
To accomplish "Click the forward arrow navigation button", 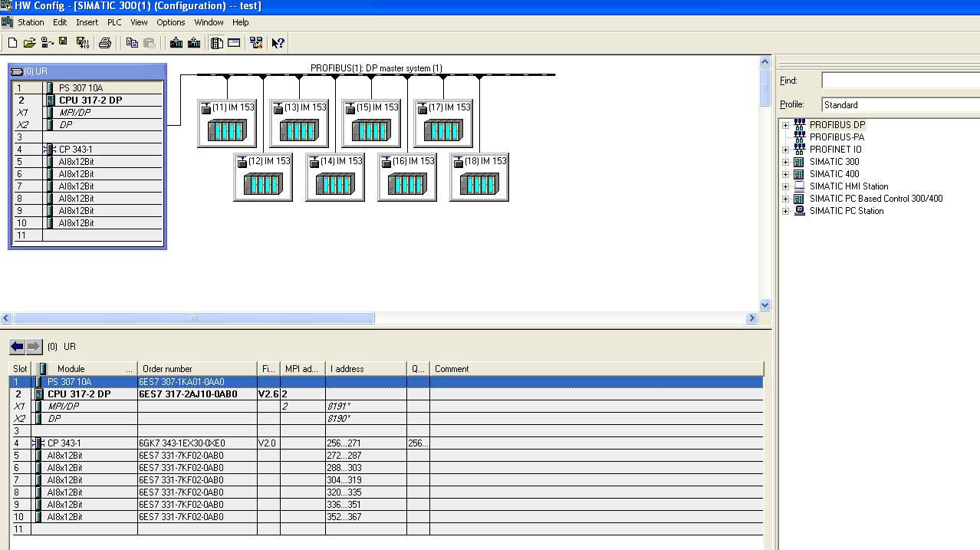I will click(x=33, y=347).
